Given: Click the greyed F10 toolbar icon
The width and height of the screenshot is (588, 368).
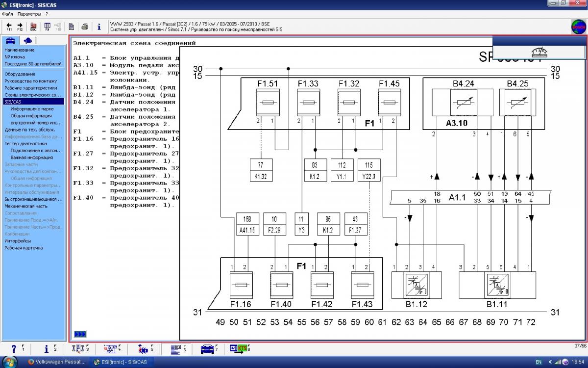Looking at the screenshot, I should coord(58,26).
